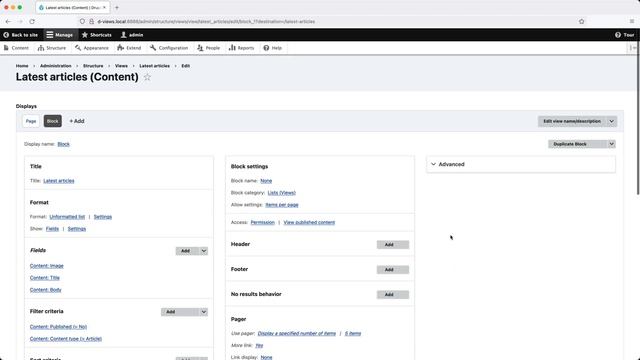Click the lock icon in the address bar

click(91, 22)
